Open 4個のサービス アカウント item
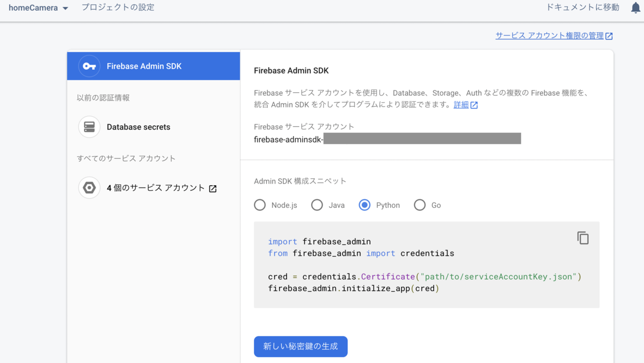644x363 pixels. tap(156, 188)
